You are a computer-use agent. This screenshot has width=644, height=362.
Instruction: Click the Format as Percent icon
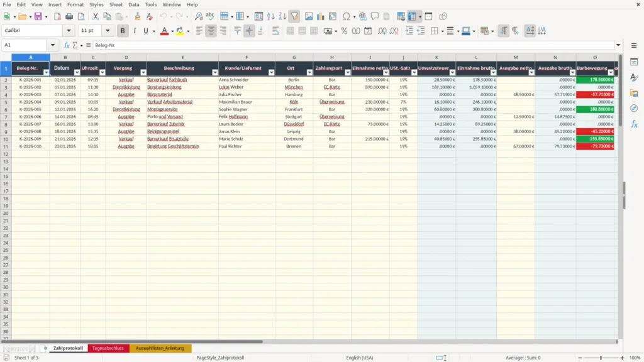pyautogui.click(x=344, y=31)
